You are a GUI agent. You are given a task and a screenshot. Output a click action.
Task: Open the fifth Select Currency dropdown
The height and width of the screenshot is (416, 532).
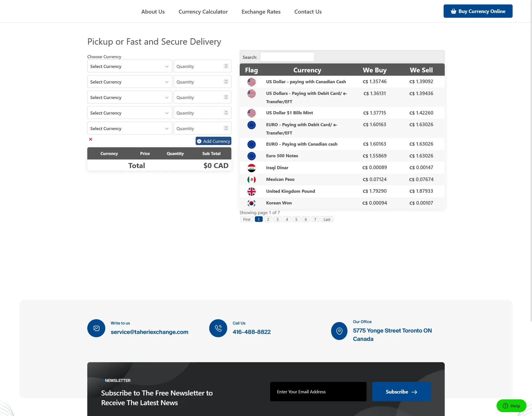point(129,128)
